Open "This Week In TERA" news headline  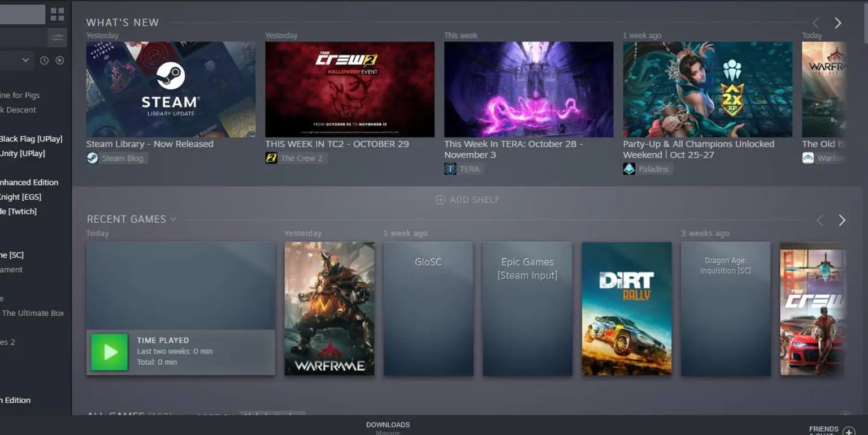tap(513, 149)
